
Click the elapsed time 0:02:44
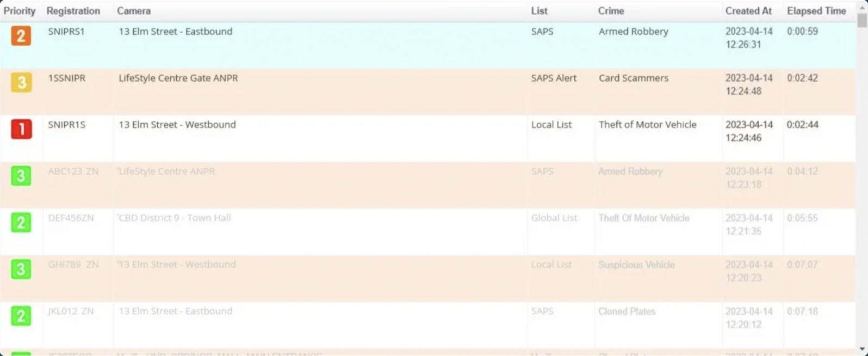[802, 125]
